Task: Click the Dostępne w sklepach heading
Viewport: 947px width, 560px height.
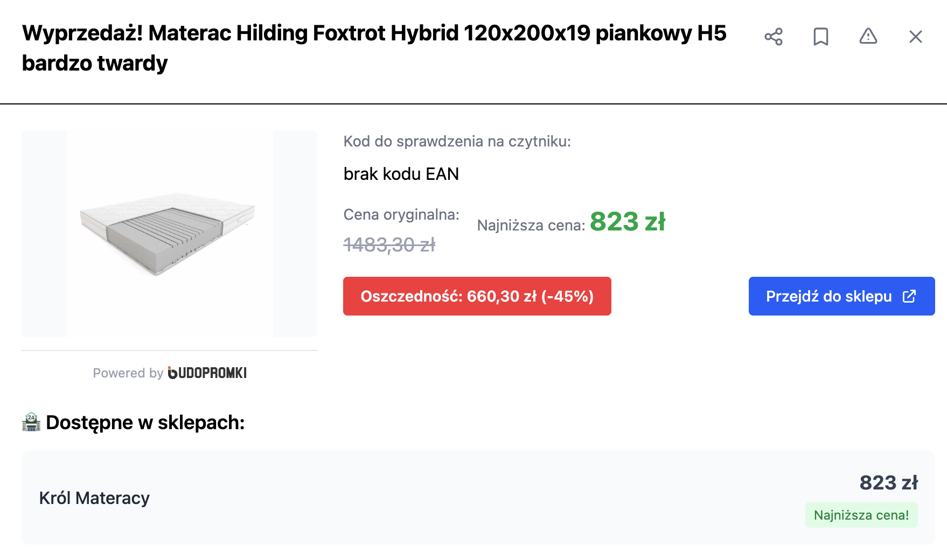Action: click(x=145, y=423)
